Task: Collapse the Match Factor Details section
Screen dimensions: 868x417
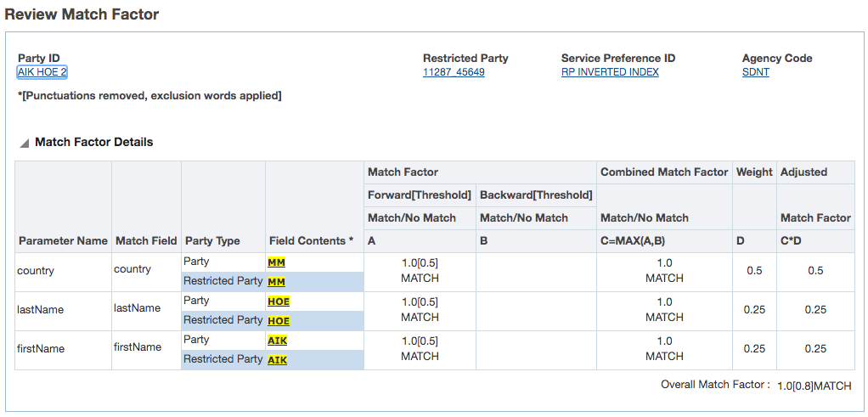Action: pos(25,143)
